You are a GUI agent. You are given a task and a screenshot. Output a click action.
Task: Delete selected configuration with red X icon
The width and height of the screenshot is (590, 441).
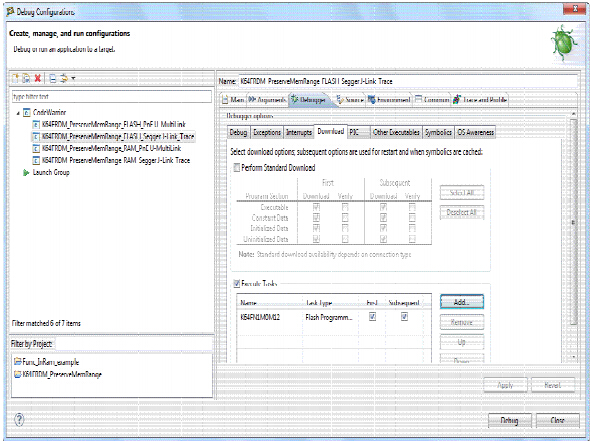coord(38,79)
